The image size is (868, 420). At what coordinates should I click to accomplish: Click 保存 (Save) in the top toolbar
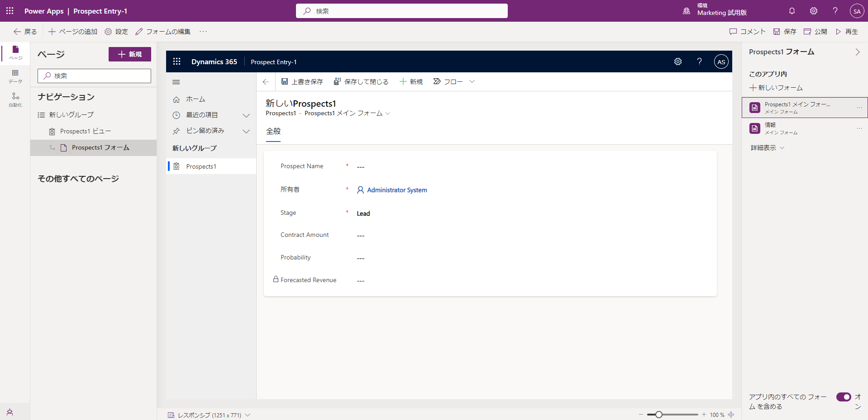click(784, 32)
